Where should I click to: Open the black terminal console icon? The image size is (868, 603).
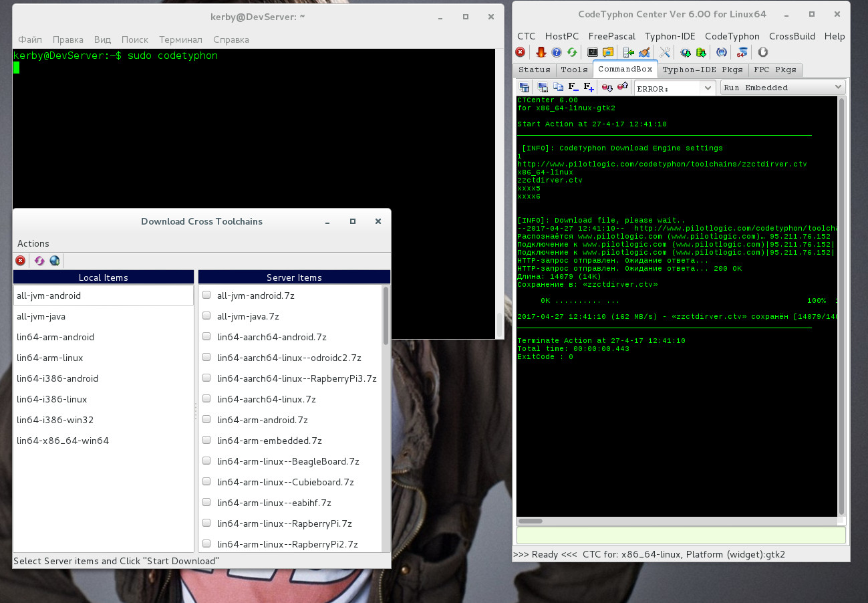point(593,52)
